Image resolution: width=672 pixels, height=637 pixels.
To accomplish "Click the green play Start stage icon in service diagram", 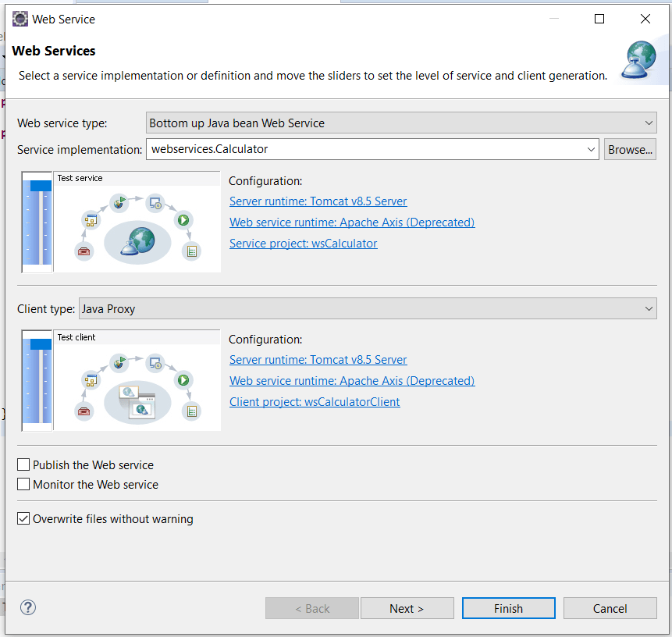I will 183,221.
